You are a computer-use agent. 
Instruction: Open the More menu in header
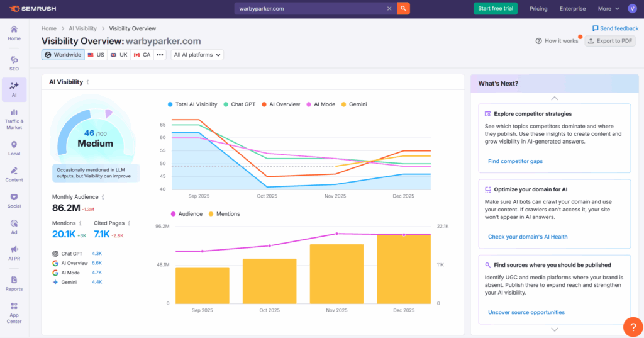(608, 9)
